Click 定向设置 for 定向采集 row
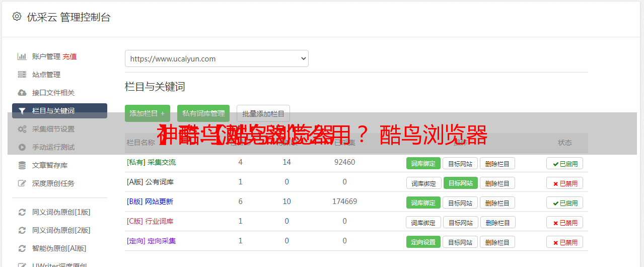The image size is (644, 267). tap(423, 242)
